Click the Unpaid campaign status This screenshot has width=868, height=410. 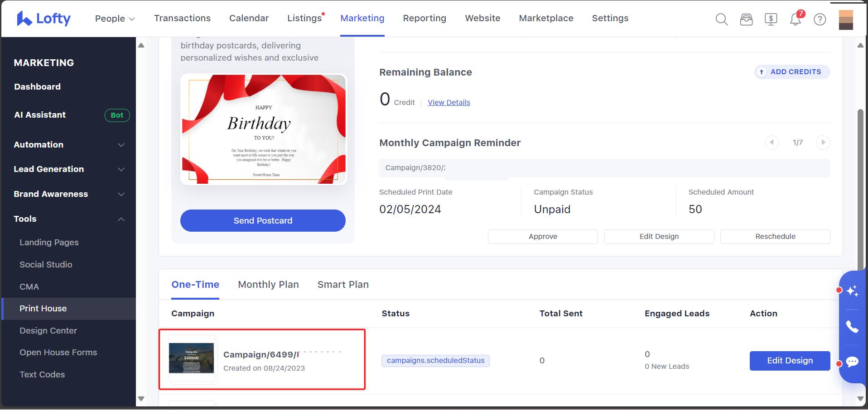[552, 209]
